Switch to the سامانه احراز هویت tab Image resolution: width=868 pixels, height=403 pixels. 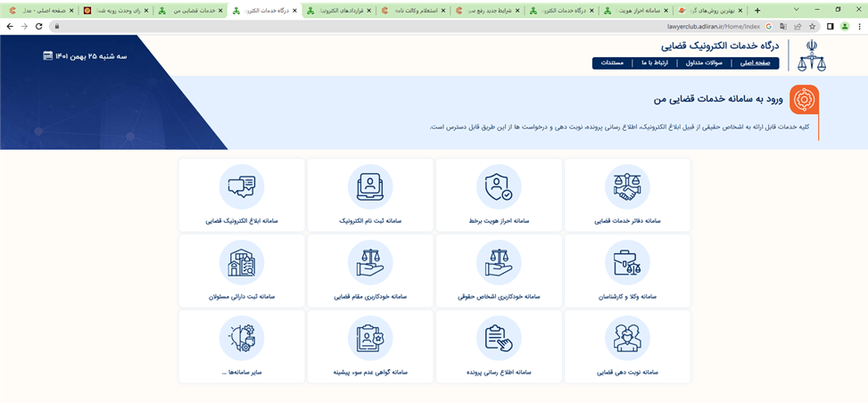(635, 11)
